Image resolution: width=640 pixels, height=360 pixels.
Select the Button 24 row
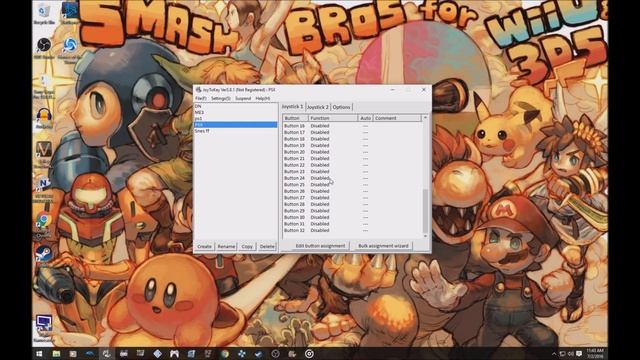352,178
